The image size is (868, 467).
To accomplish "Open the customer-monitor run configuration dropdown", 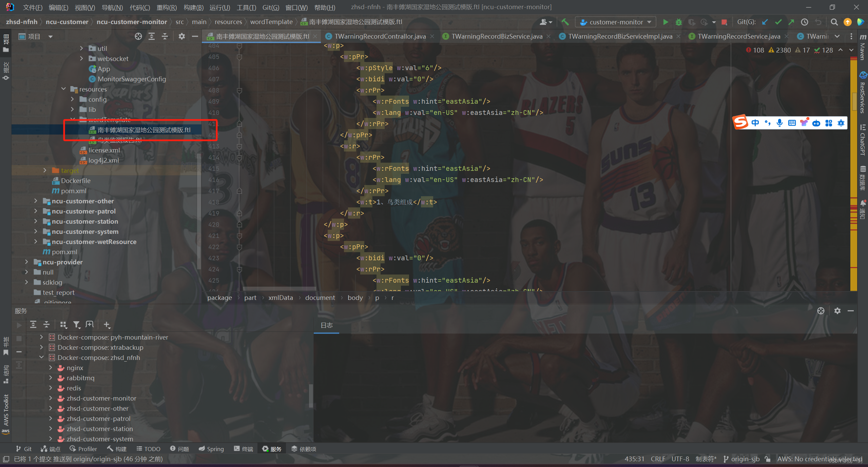I will pos(615,22).
